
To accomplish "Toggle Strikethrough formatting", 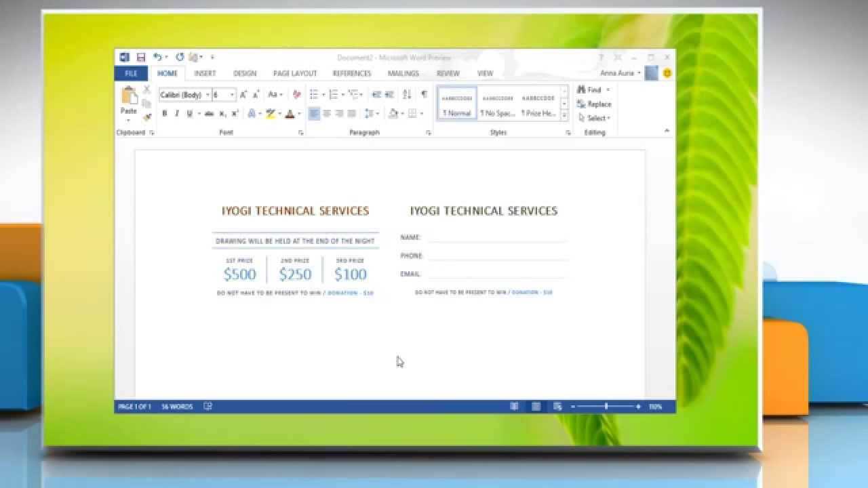I will coord(209,114).
